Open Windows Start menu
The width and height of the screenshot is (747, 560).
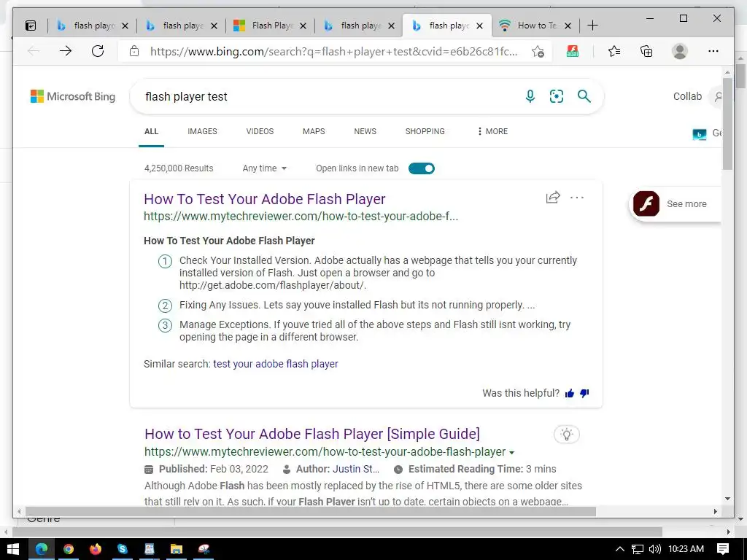[13, 549]
